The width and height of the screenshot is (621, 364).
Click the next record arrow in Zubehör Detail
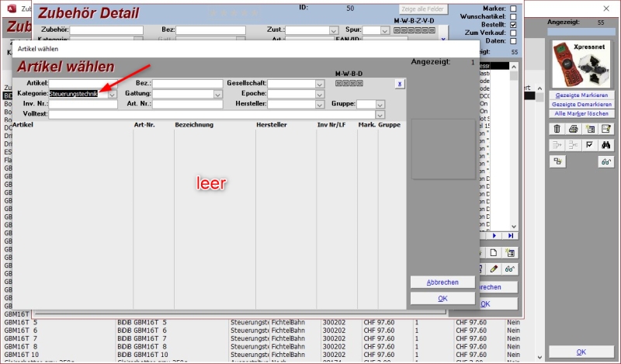coord(494,236)
